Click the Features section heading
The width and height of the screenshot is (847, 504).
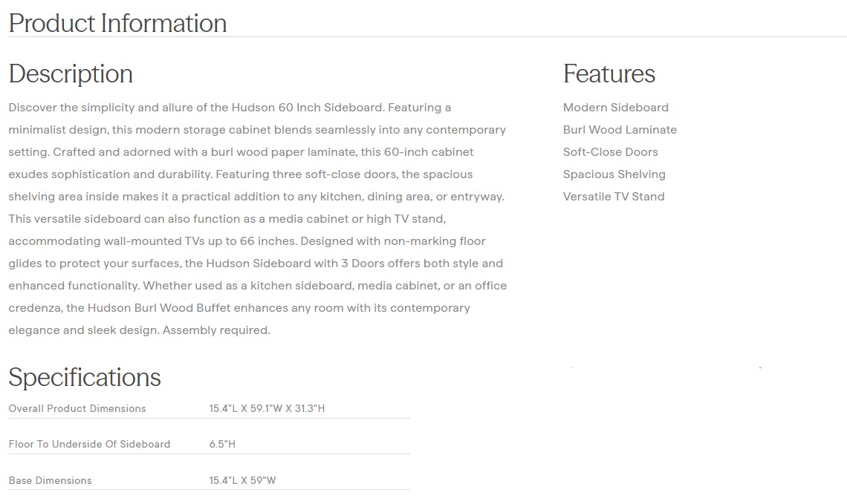click(609, 73)
